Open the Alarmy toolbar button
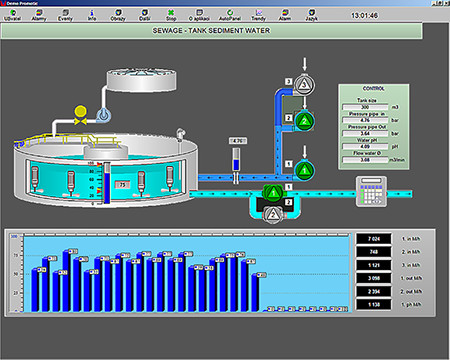The width and height of the screenshot is (450, 360). click(39, 15)
